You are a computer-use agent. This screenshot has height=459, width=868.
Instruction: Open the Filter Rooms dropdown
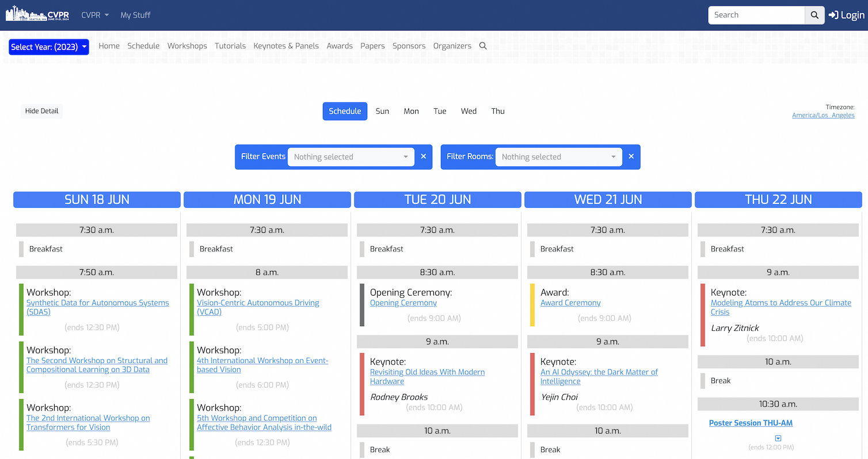(558, 157)
